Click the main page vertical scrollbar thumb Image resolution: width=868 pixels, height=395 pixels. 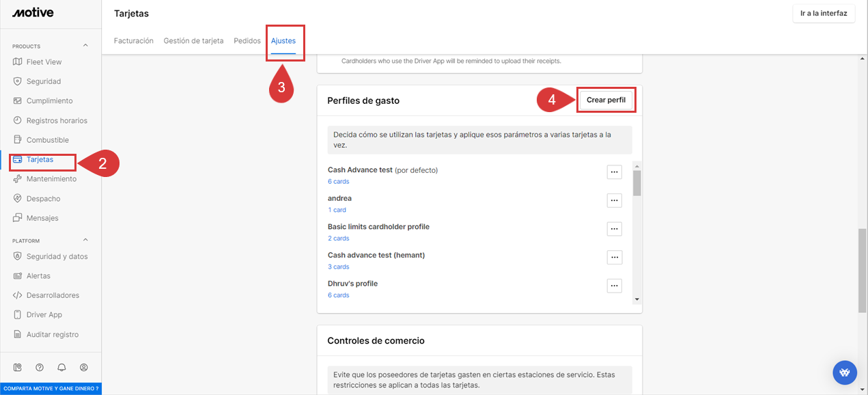(x=863, y=271)
